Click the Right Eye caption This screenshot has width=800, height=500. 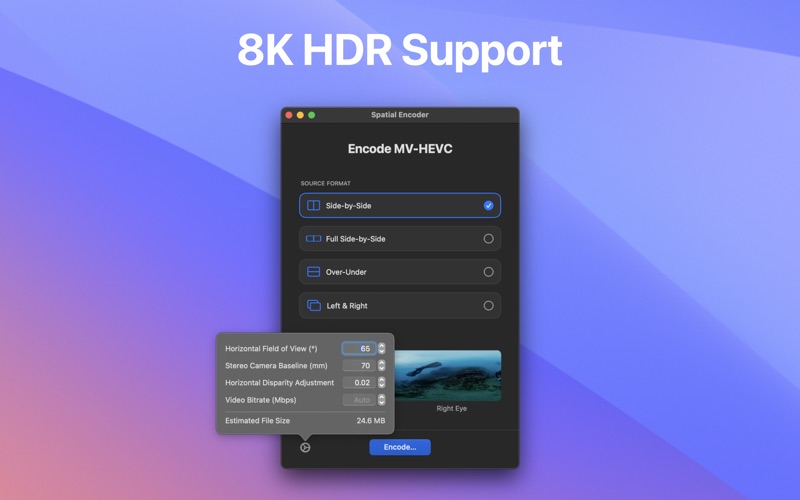click(x=452, y=408)
